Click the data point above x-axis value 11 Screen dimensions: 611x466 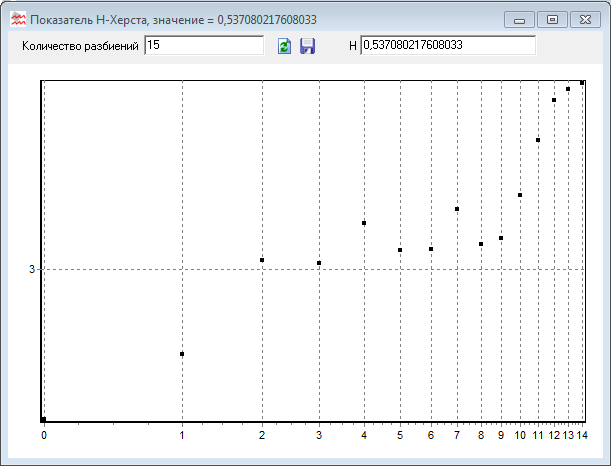coord(538,140)
